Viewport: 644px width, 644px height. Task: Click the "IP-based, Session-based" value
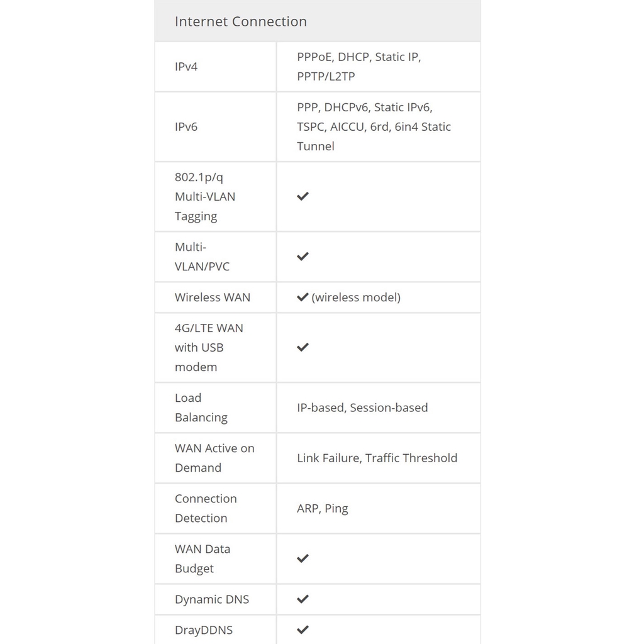362,408
